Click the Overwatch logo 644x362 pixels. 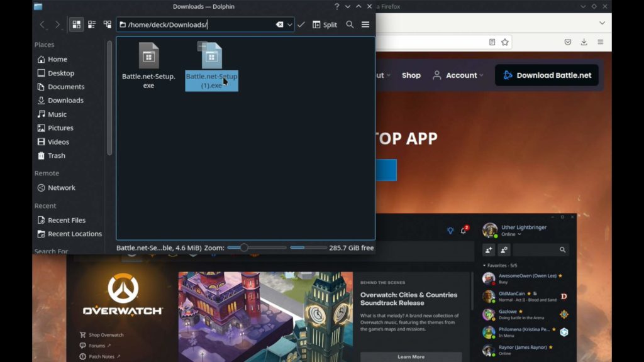tap(123, 294)
